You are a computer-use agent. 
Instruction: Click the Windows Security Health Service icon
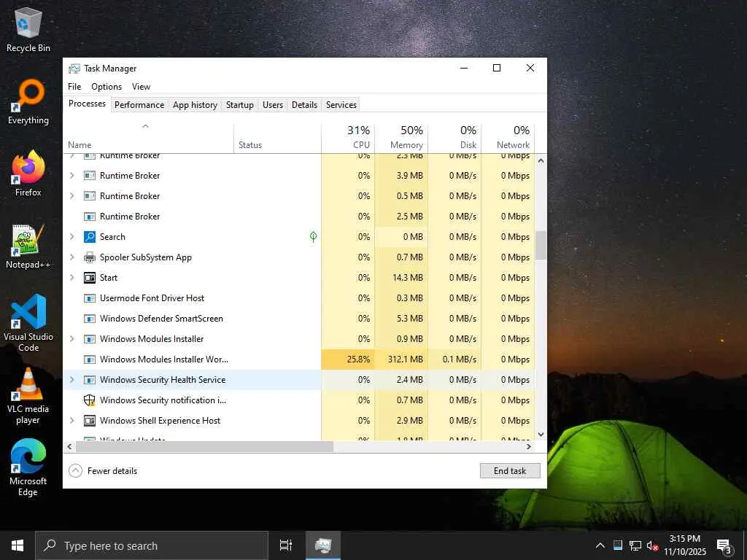pos(90,380)
